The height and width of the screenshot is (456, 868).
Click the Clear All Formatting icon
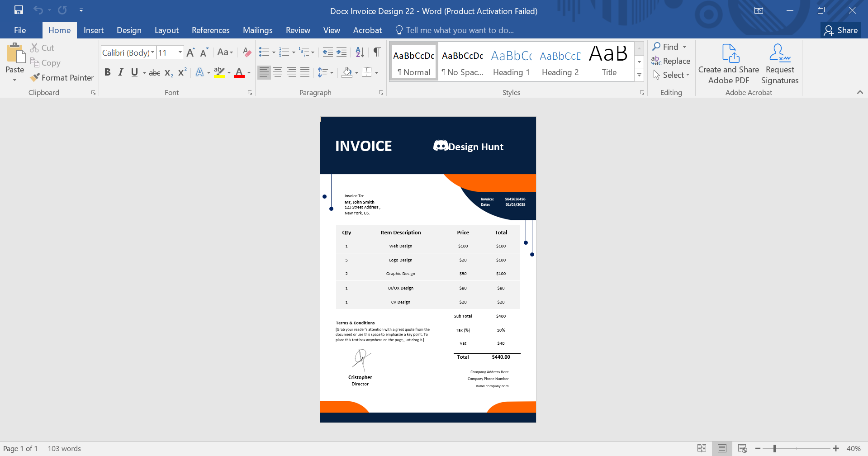(247, 52)
